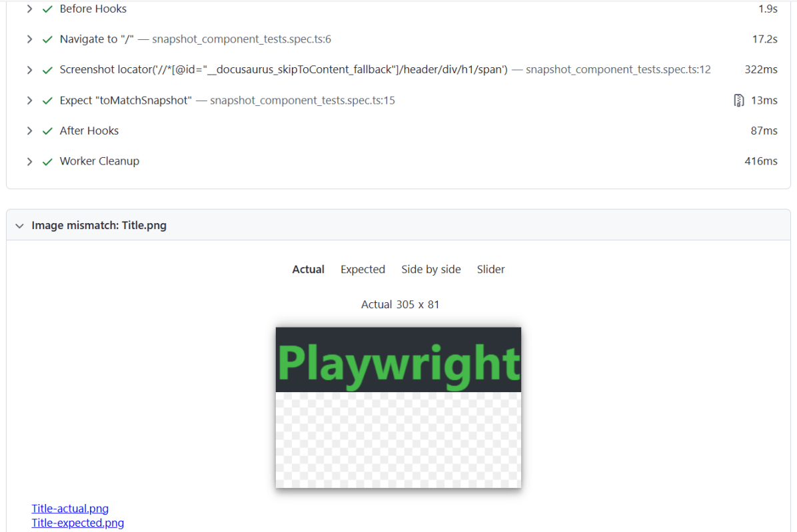The height and width of the screenshot is (532, 797).
Task: Click the green checkmark next to Before Hooks
Action: point(47,9)
